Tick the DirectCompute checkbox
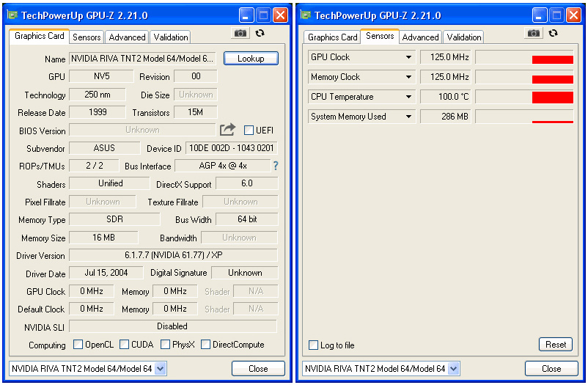This screenshot has width=588, height=385. pos(205,345)
